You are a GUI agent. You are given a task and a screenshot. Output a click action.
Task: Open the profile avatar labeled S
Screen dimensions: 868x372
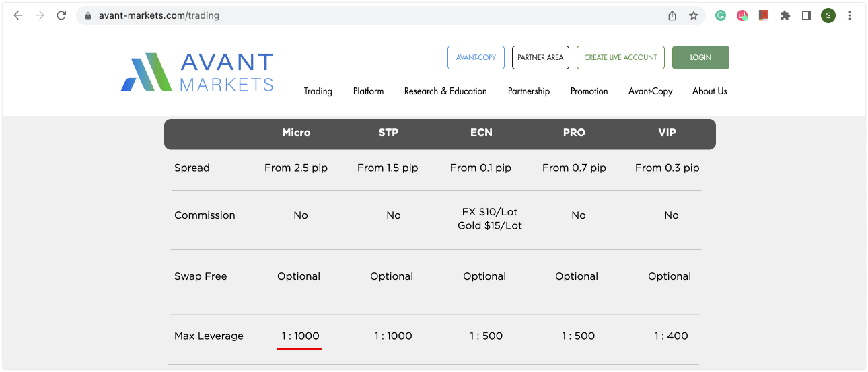pos(828,15)
